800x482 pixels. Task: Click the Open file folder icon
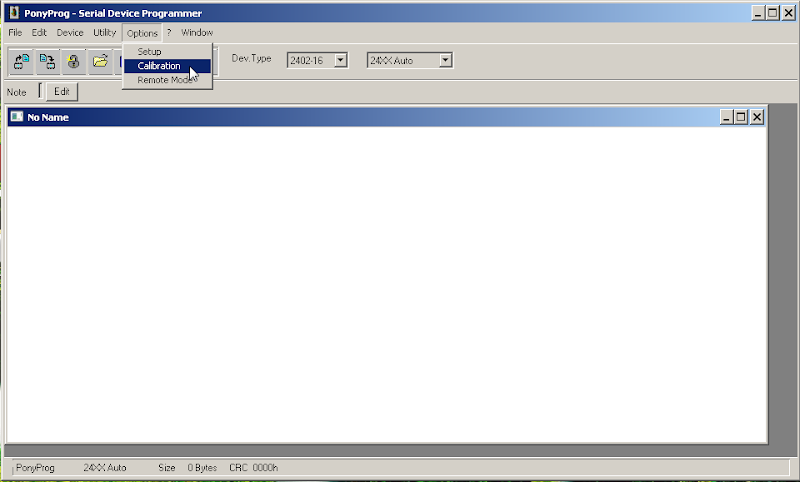[100, 61]
